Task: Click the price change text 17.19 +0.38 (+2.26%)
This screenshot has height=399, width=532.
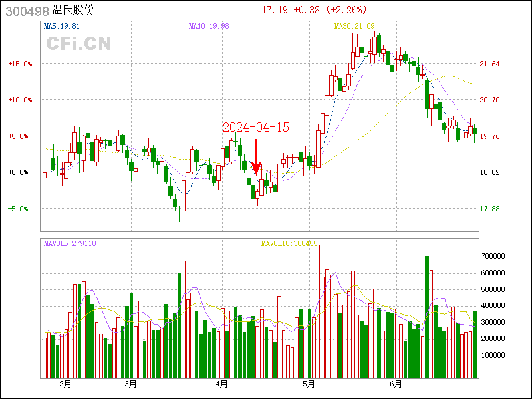Action: pos(314,10)
